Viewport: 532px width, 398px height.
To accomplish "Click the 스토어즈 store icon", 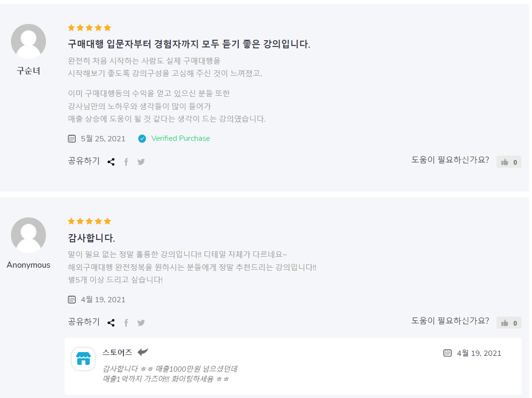I will (x=83, y=359).
